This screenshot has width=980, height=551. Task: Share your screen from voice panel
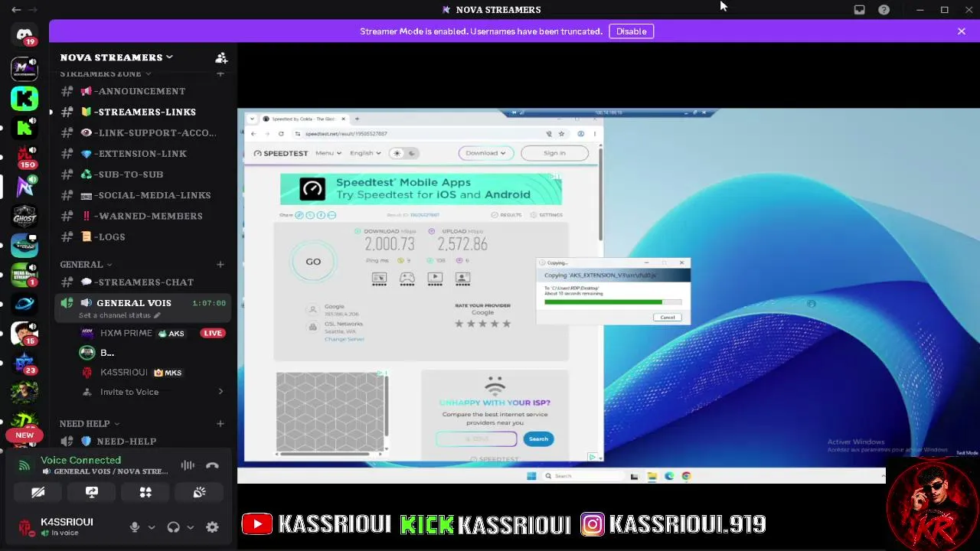pyautogui.click(x=92, y=492)
